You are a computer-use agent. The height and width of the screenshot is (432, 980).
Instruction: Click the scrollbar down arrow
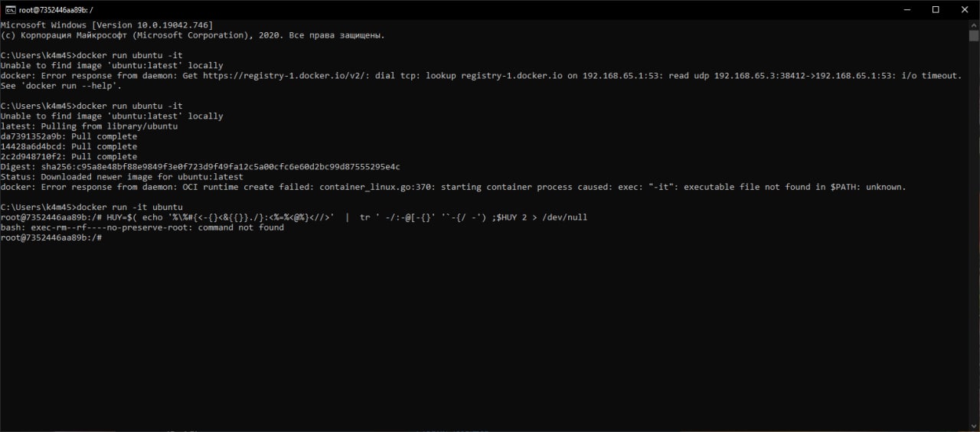973,426
